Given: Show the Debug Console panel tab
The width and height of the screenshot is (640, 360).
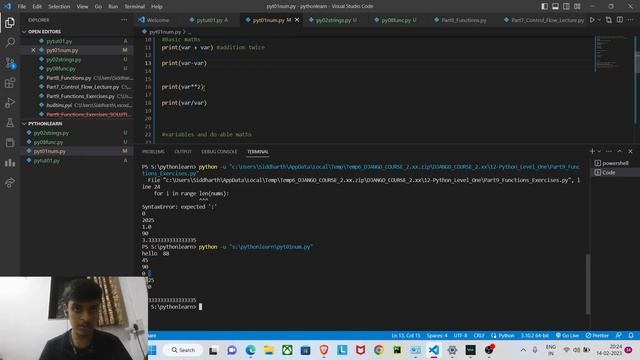Looking at the screenshot, I should point(219,151).
